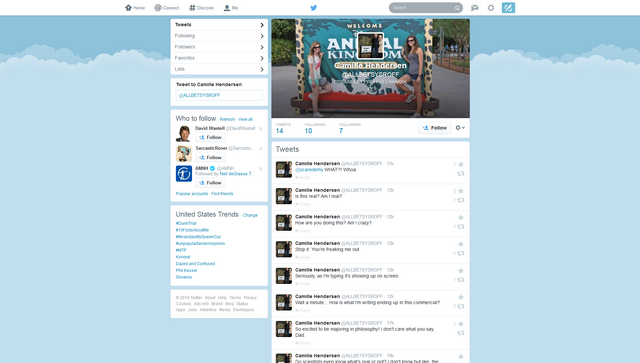Select the Favorites sidebar tab
Image resolution: width=640 pixels, height=363 pixels.
[x=219, y=58]
